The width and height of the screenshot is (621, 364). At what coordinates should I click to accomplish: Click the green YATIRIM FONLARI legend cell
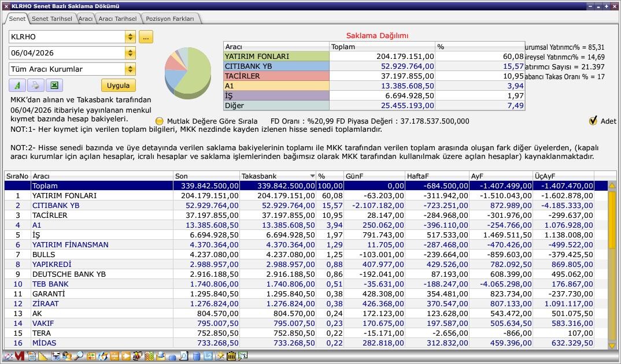click(276, 57)
